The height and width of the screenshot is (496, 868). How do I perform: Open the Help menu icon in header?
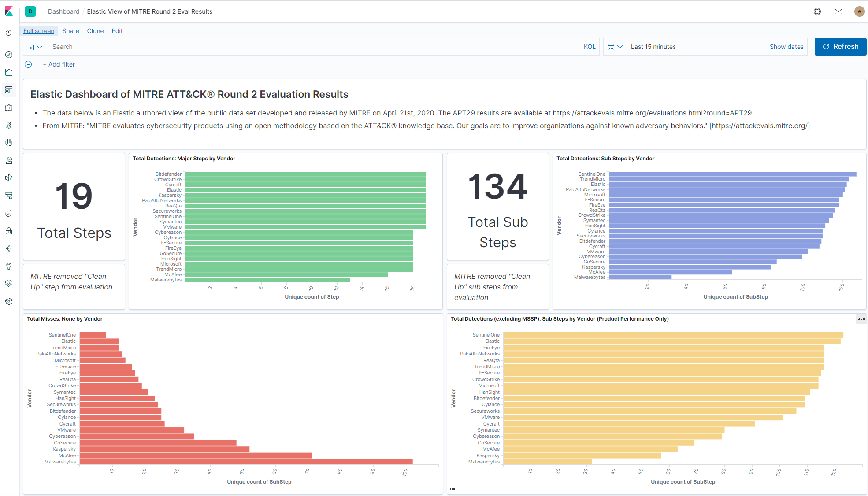click(x=817, y=11)
